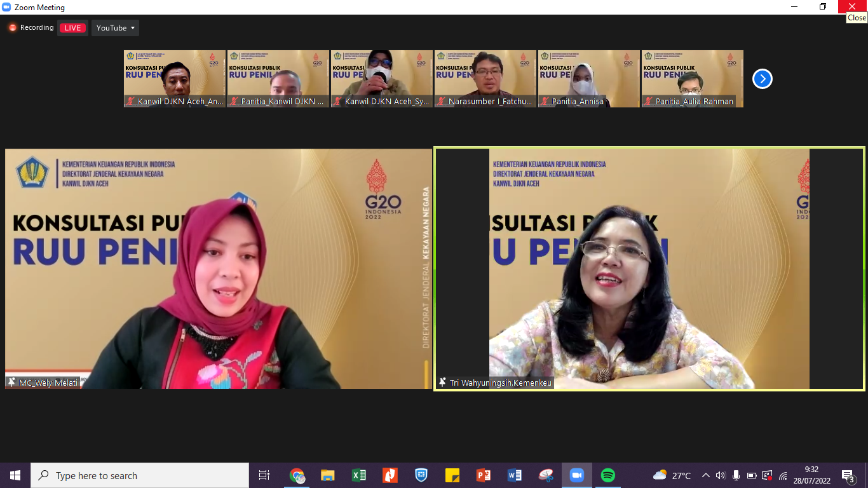Screen dimensions: 868x488
Task: Click muted mic icon on Kanwil DJKN Aceh_An thumbnail
Action: 130,102
